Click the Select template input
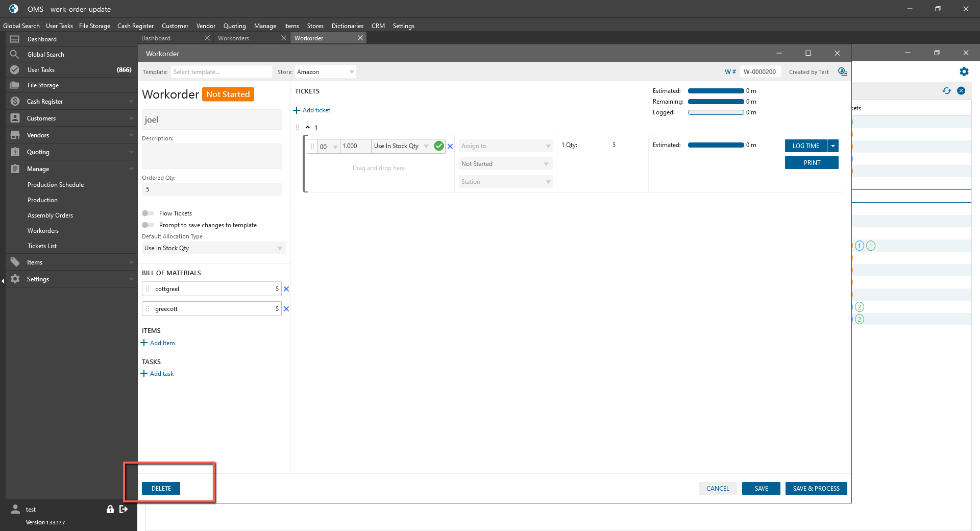Viewport: 980px width, 531px height. click(x=222, y=72)
